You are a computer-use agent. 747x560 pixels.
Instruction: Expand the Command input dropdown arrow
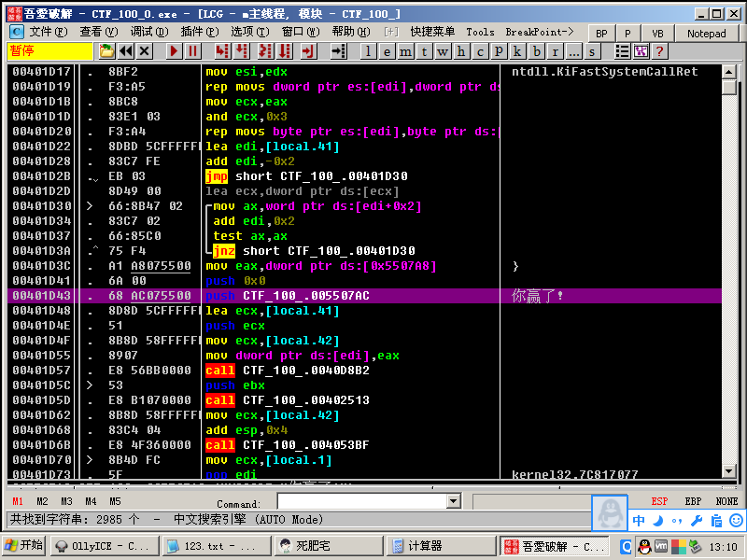point(454,502)
